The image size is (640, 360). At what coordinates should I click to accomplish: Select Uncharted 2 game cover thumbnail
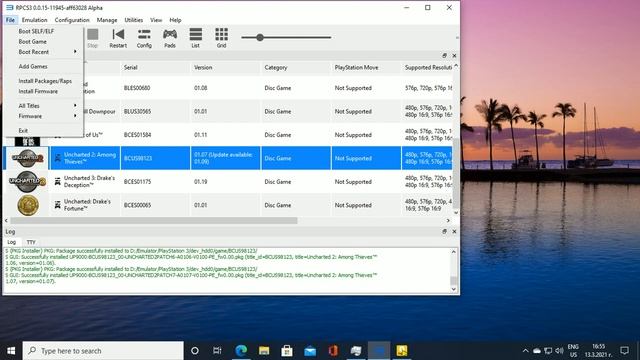27,158
